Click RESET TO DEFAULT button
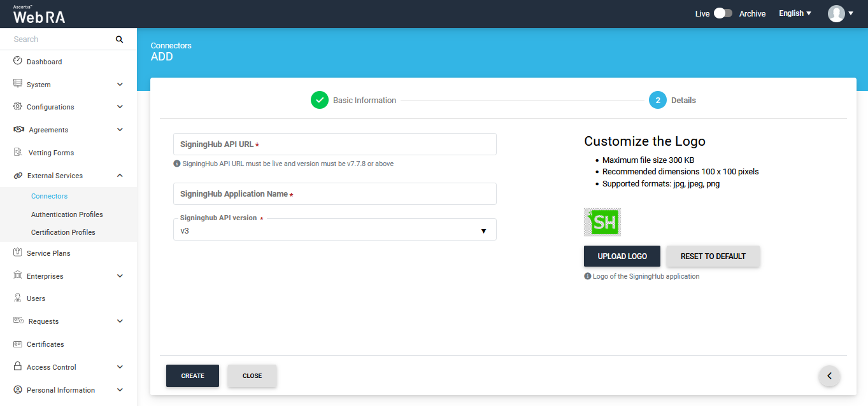Image resolution: width=868 pixels, height=406 pixels. point(713,256)
